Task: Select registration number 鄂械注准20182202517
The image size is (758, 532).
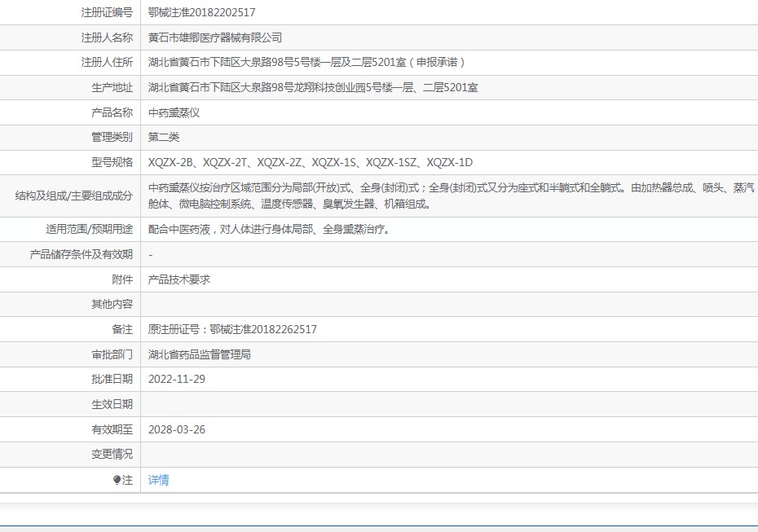Action: click(201, 12)
